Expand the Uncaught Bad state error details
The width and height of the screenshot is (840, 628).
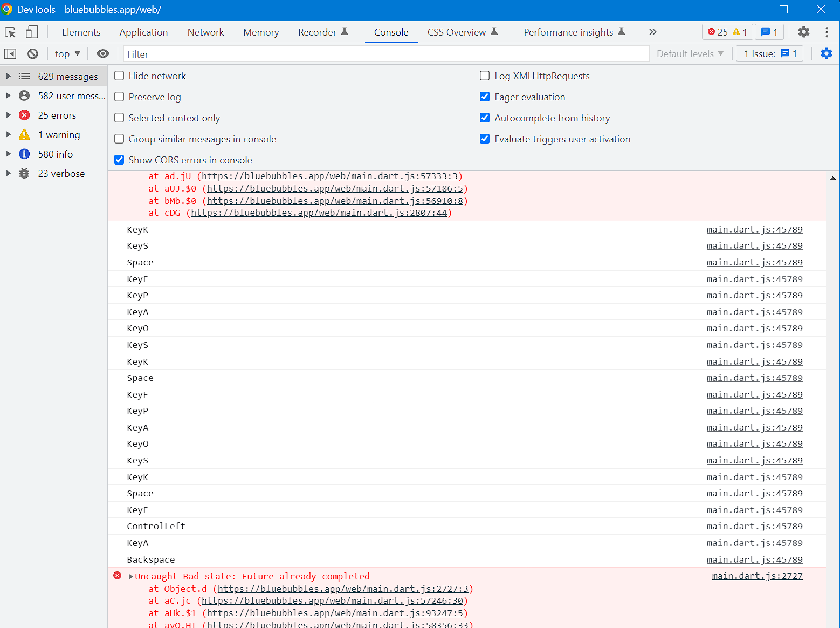(x=130, y=576)
